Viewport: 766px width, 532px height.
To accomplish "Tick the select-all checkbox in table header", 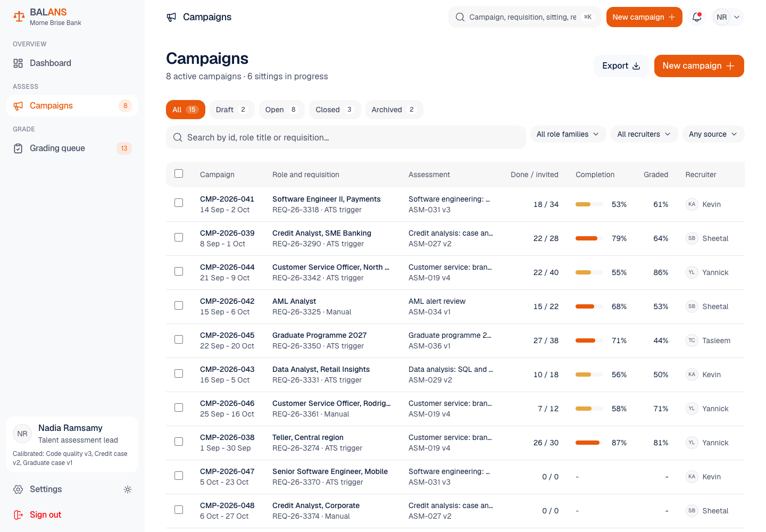I will pyautogui.click(x=179, y=173).
